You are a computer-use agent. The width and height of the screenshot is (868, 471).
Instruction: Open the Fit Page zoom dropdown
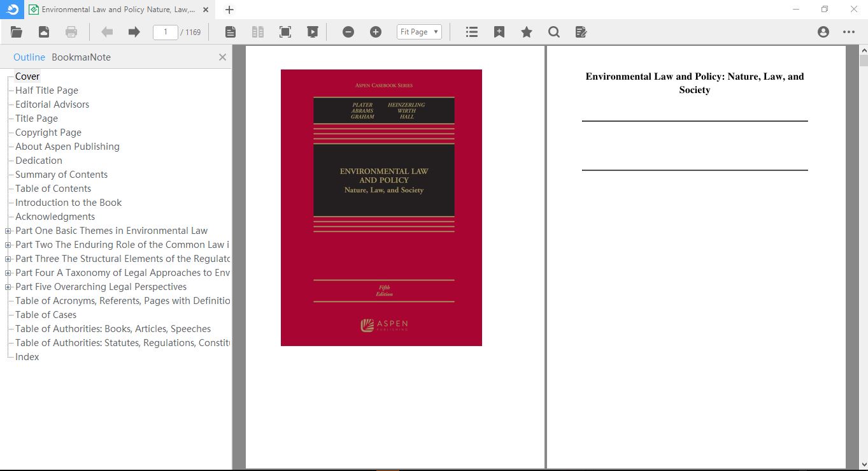419,32
